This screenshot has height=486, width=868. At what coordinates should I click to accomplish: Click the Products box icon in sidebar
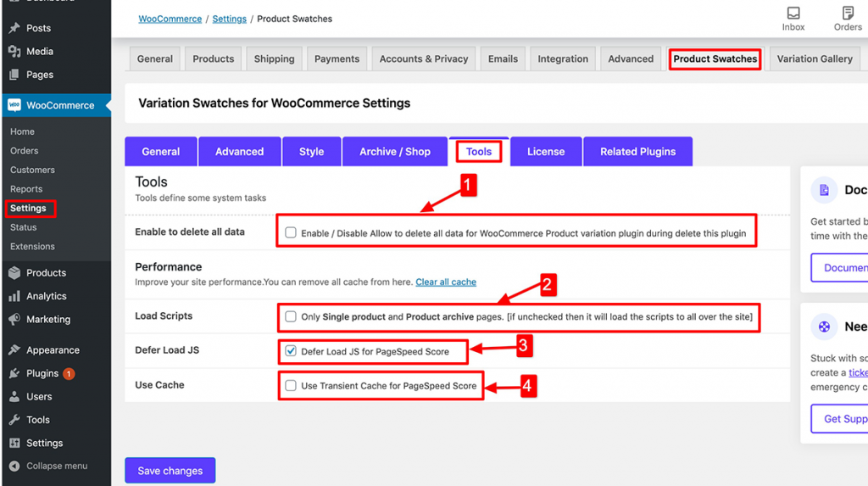point(14,272)
